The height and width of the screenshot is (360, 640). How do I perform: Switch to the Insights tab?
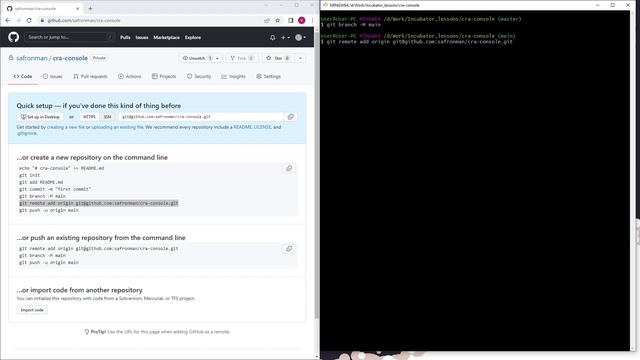[233, 76]
